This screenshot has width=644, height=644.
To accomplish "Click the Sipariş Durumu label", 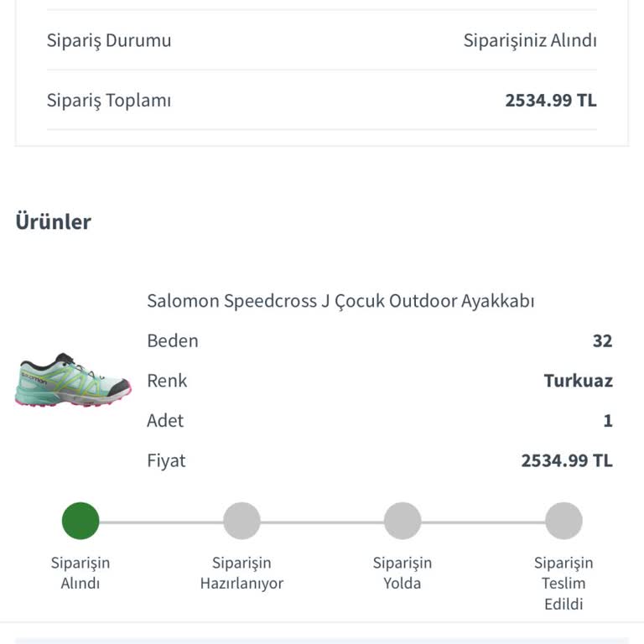I will (109, 40).
